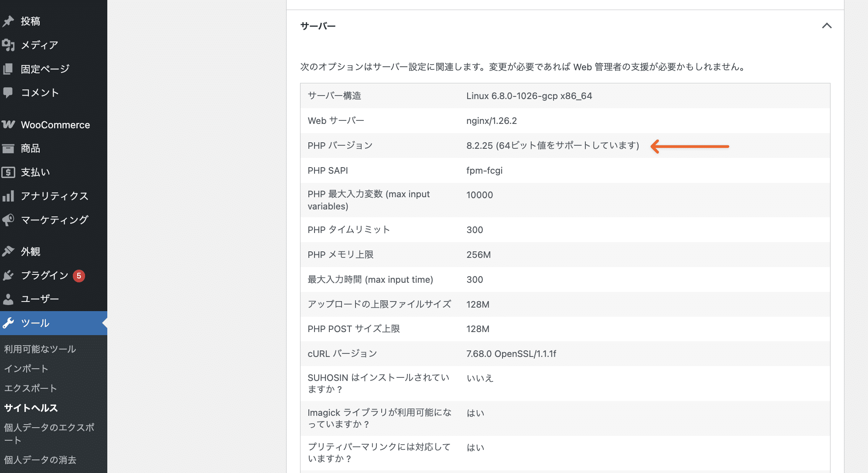Collapse the サーバー section with chevron
The width and height of the screenshot is (868, 473).
[827, 26]
